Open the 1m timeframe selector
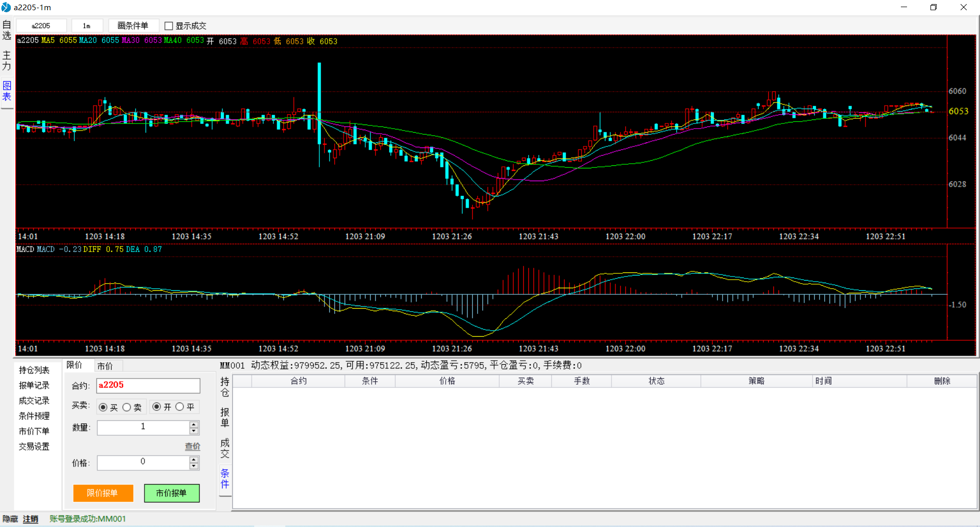This screenshot has height=527, width=980. tap(87, 26)
